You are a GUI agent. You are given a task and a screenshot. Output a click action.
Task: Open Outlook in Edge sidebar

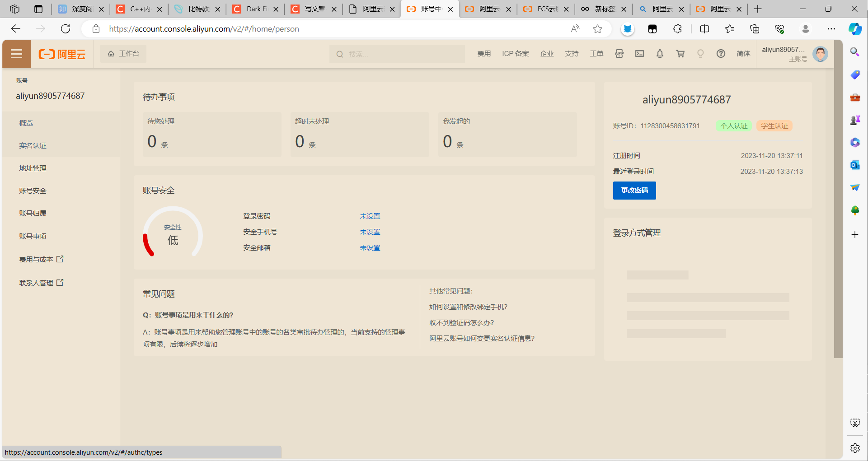[855, 165]
